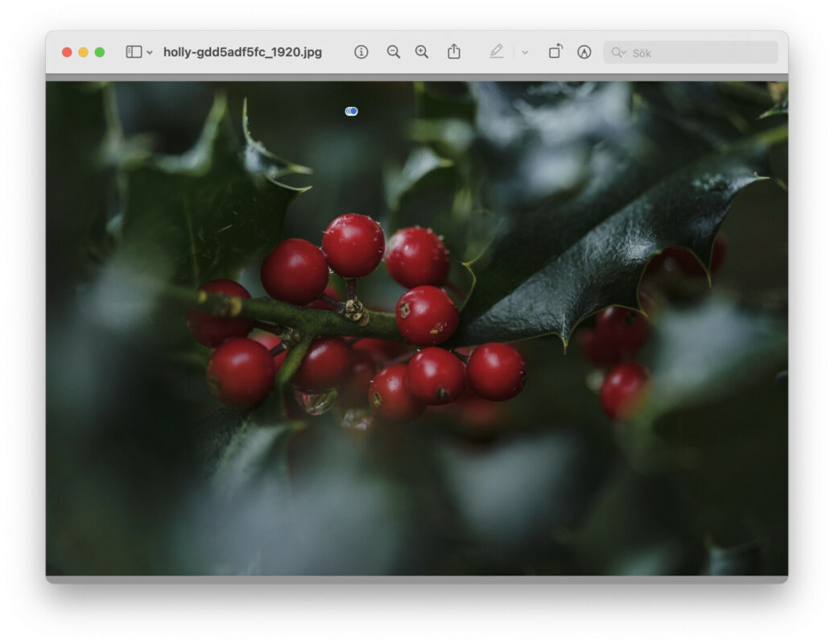Open the sidebar view button

pyautogui.click(x=134, y=52)
